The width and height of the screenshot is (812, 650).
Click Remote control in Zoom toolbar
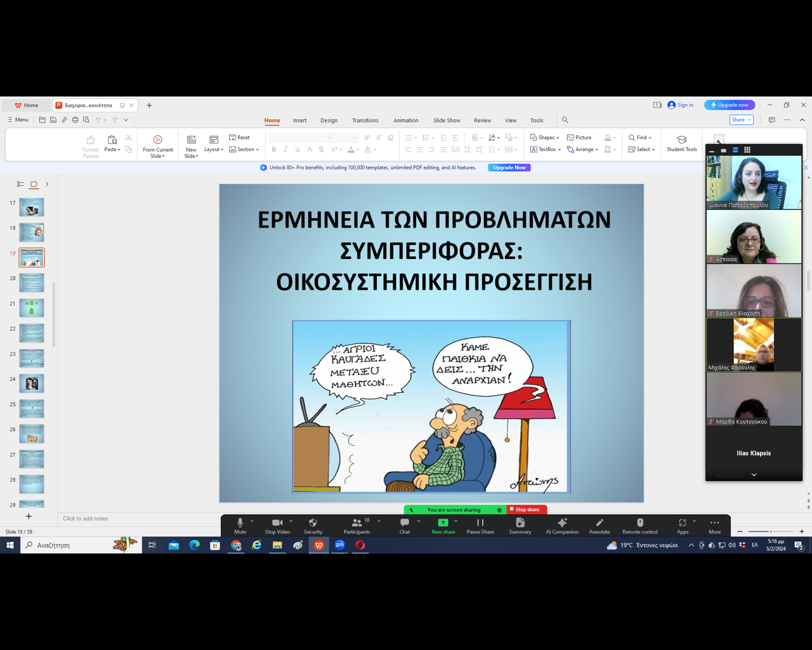click(639, 523)
